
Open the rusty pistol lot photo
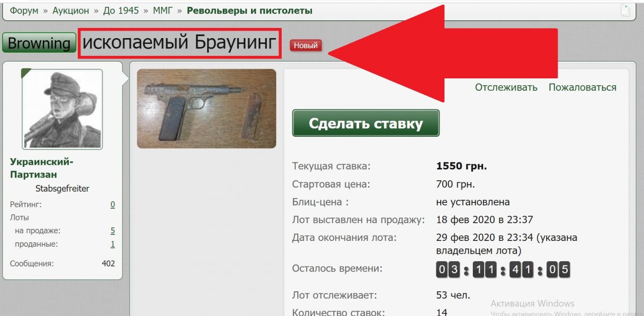pos(207,108)
